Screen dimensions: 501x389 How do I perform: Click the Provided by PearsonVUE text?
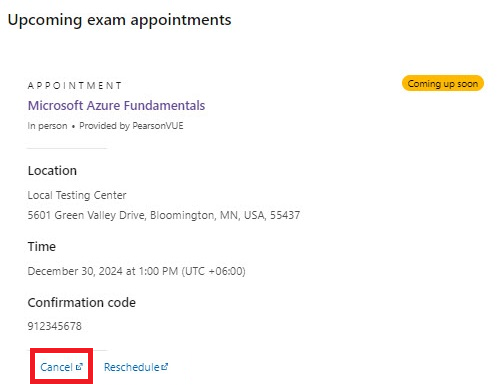[x=131, y=126]
